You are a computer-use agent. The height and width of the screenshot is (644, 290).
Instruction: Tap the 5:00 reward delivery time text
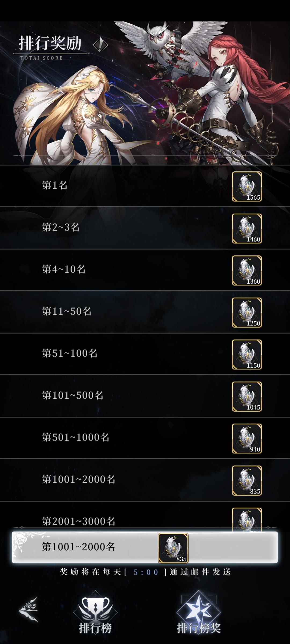coord(146,572)
